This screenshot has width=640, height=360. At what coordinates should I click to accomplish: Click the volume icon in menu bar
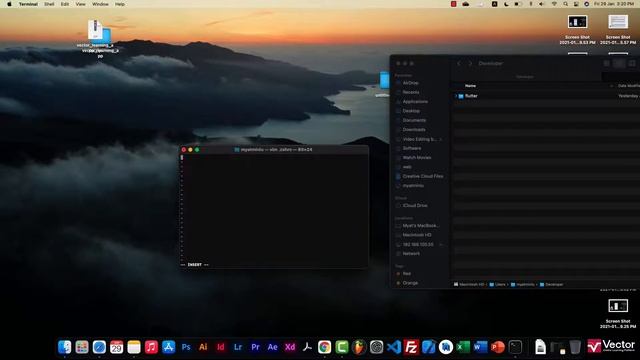[542, 4]
